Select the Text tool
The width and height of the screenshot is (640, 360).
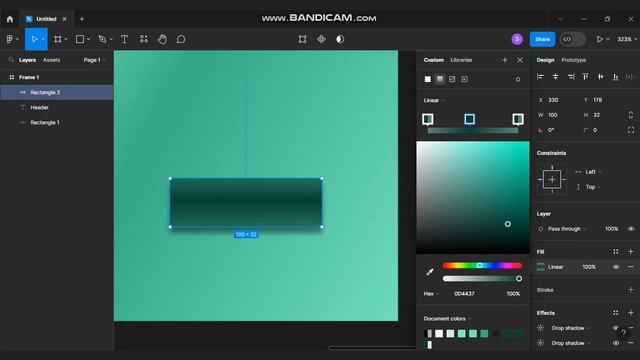124,39
